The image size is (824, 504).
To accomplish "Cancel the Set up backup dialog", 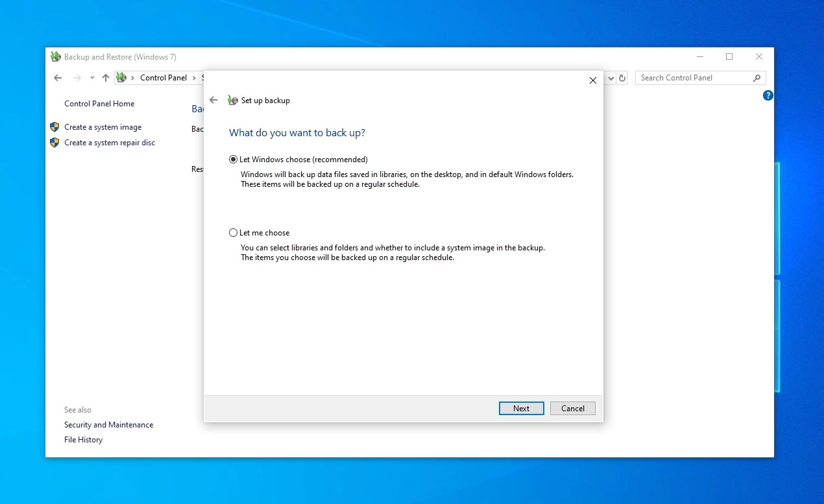I will [x=573, y=409].
